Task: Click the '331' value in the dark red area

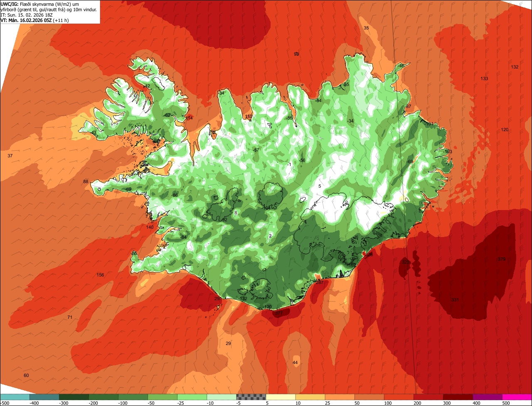Action: 455,300
